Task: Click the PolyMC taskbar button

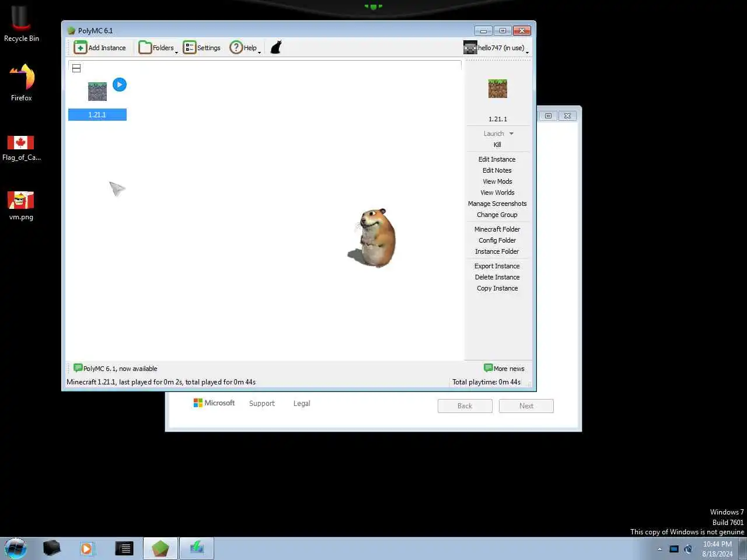Action: pyautogui.click(x=160, y=548)
